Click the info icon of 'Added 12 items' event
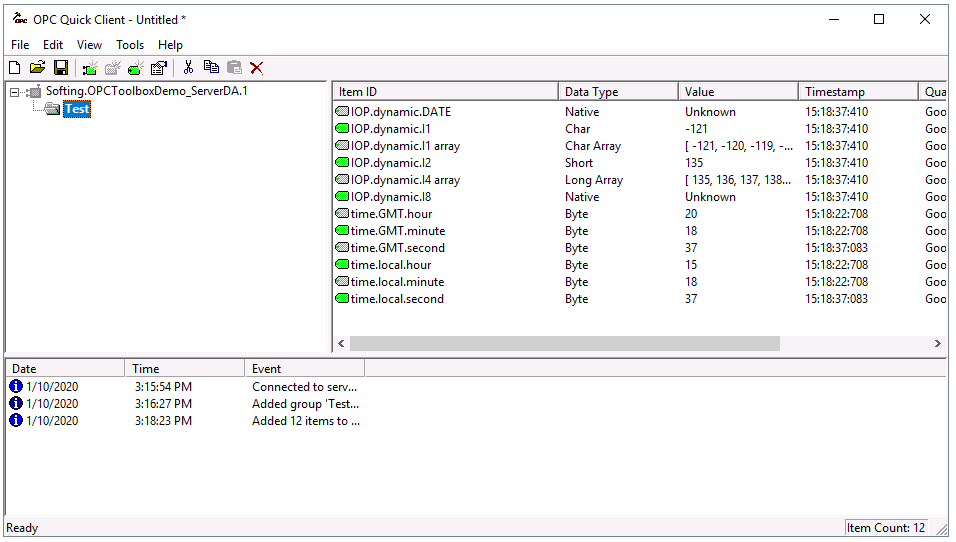Screen dimensions: 956x542 [16, 421]
